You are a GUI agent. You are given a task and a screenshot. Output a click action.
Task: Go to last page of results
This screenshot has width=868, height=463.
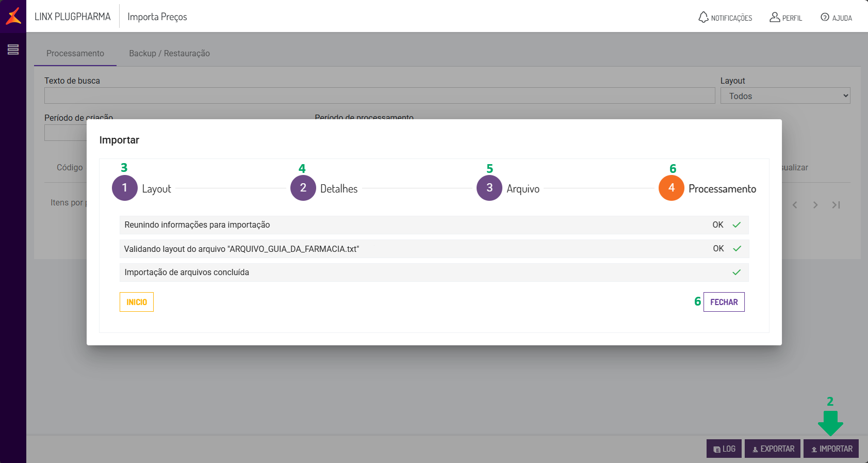836,205
